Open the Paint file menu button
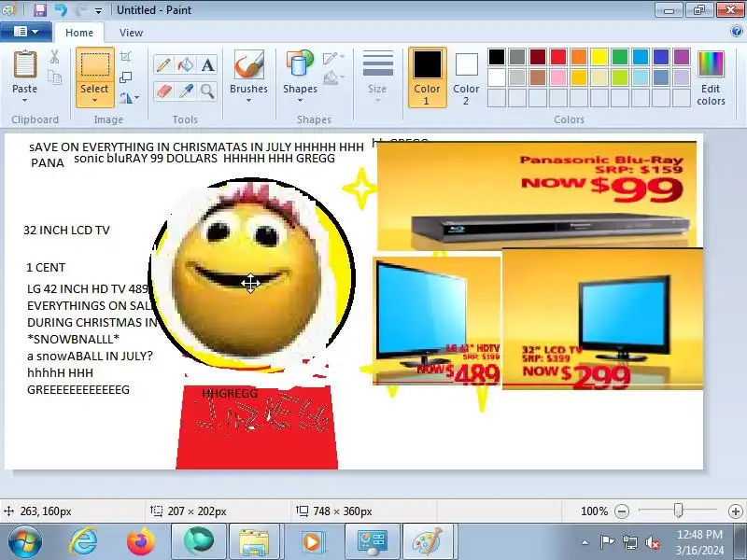Screen dimensions: 747x560 coord(26,32)
